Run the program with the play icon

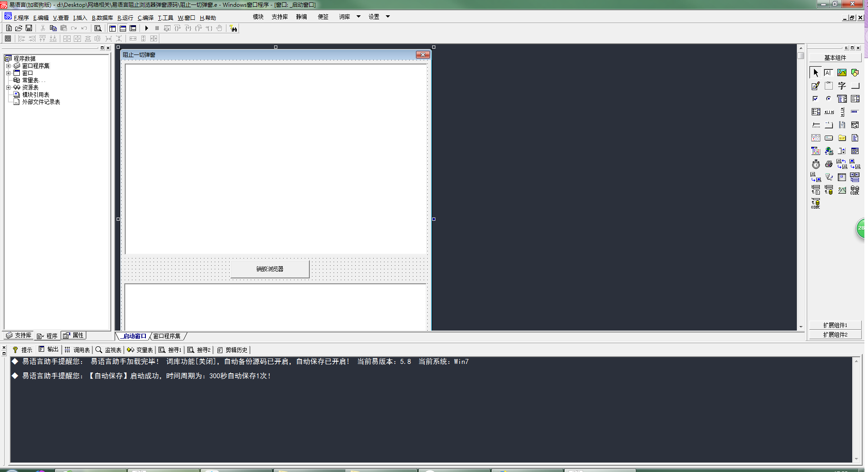pos(146,28)
